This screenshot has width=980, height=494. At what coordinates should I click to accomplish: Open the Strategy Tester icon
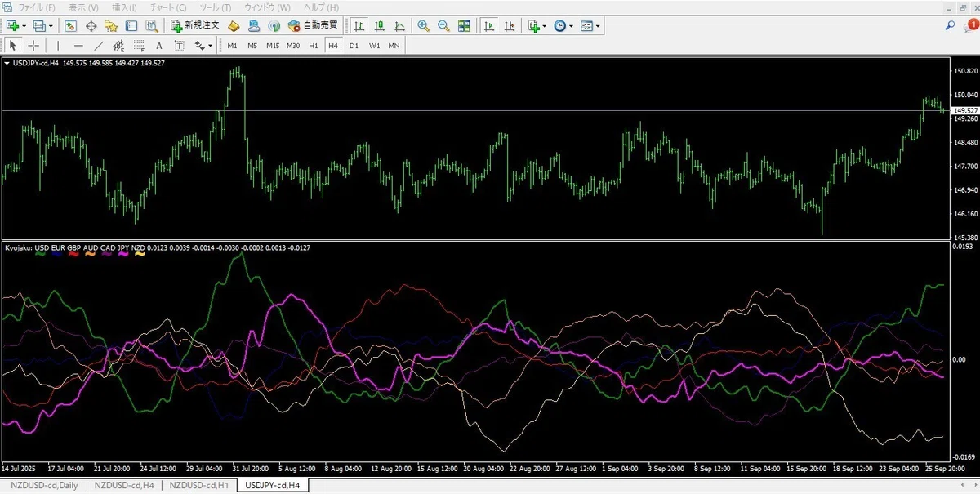tap(151, 26)
